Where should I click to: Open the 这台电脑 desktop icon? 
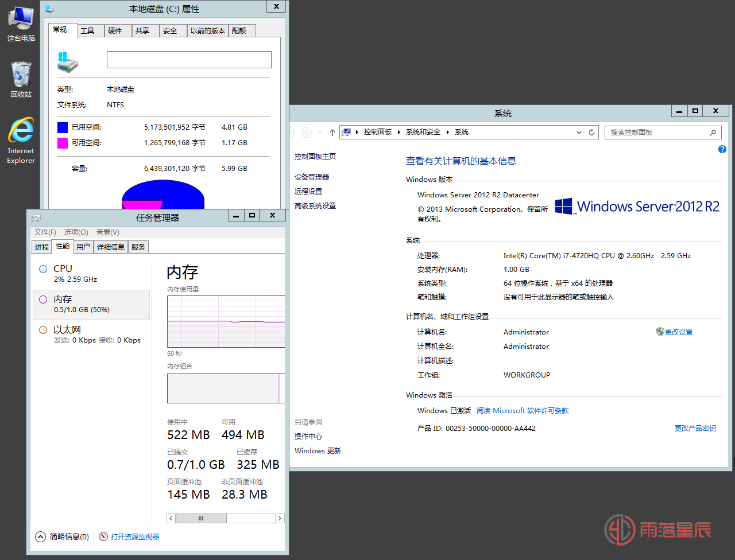21,24
